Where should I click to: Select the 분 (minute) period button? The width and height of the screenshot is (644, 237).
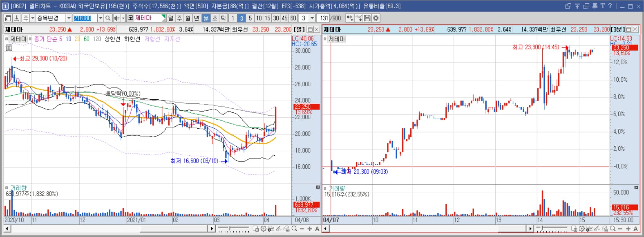[x=206, y=18]
